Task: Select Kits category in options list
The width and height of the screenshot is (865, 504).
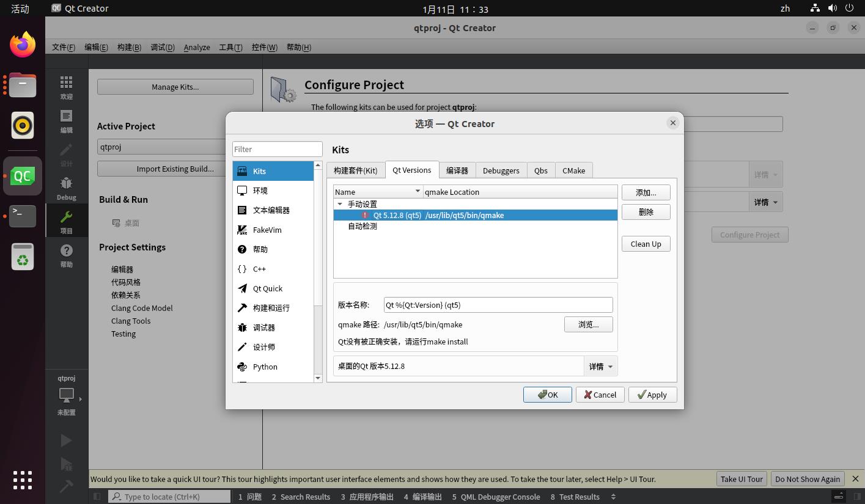Action: (x=273, y=171)
